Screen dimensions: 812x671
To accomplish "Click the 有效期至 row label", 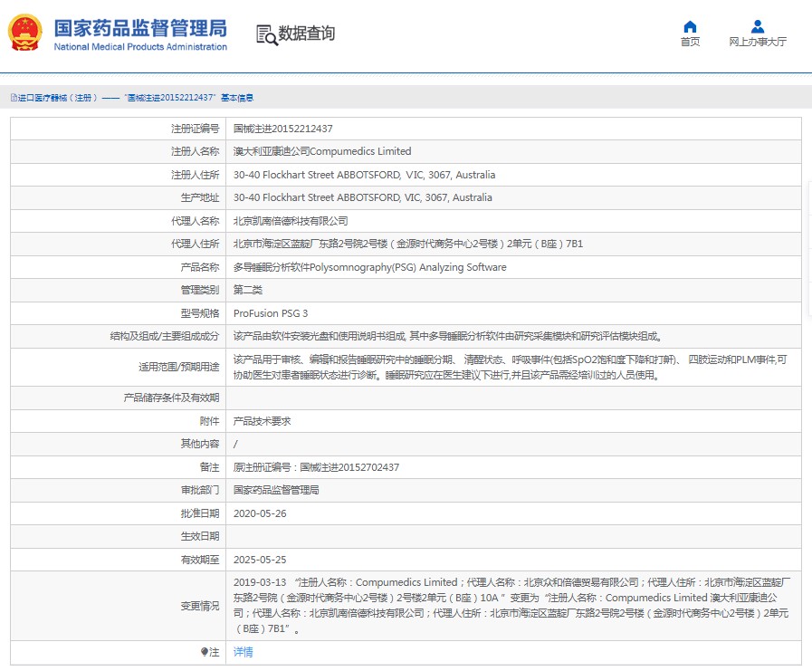I will pos(200,560).
